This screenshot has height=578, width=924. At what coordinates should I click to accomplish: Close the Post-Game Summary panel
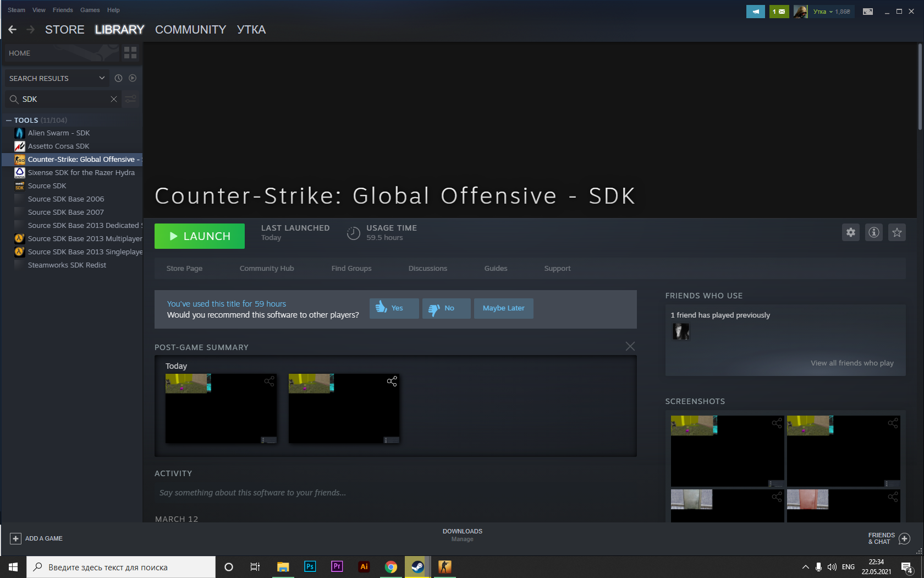(630, 346)
